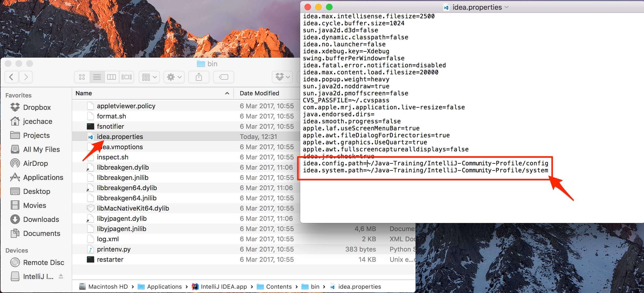Open idea.properties title dropdown chevron
Viewport: 644px width, 293px height.
pos(507,7)
